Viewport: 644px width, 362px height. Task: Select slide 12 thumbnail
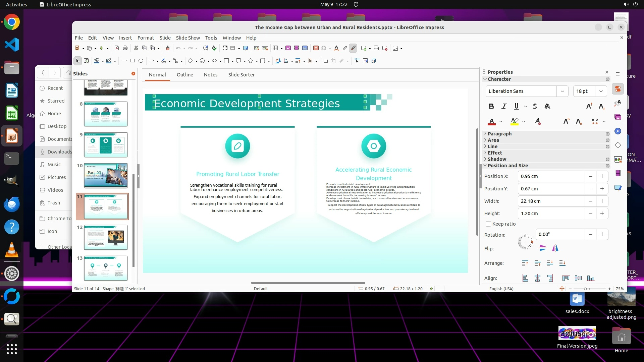coord(106,237)
